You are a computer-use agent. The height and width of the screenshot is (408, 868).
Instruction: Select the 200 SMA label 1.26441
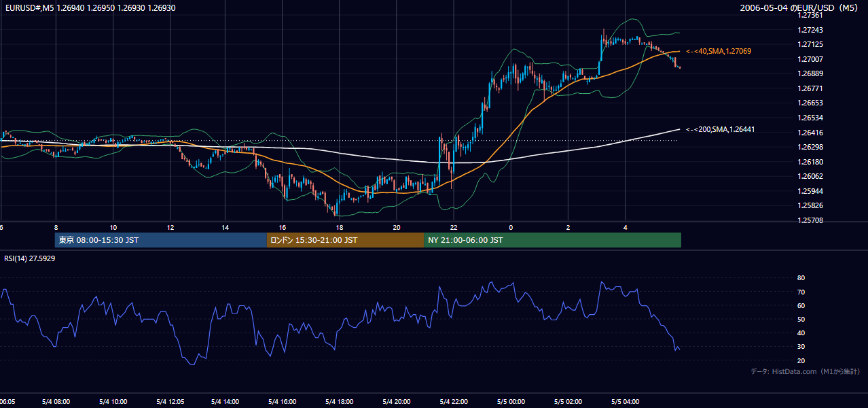tap(721, 129)
